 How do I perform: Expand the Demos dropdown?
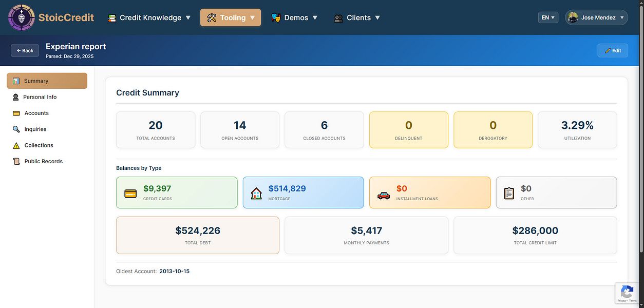[x=295, y=17]
